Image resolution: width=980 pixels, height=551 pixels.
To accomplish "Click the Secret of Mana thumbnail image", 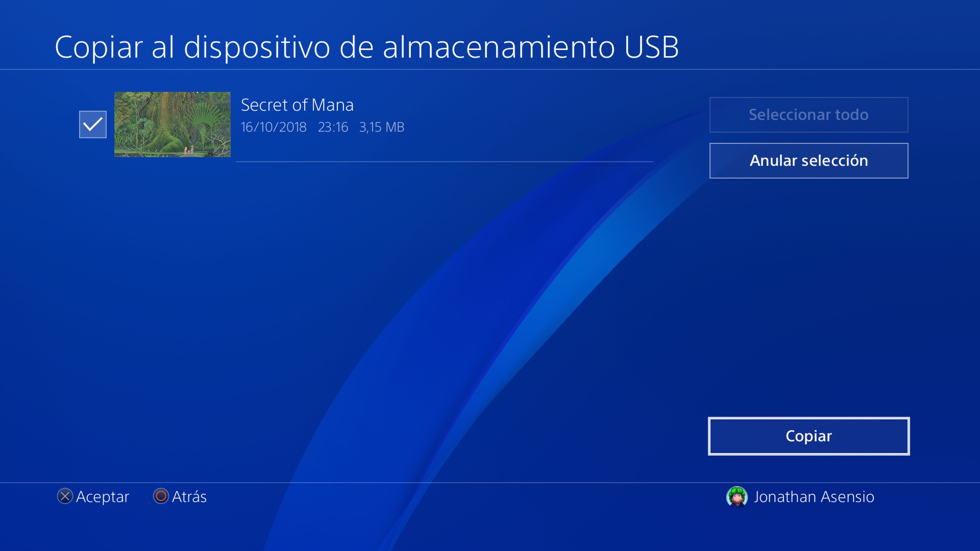I will 172,124.
